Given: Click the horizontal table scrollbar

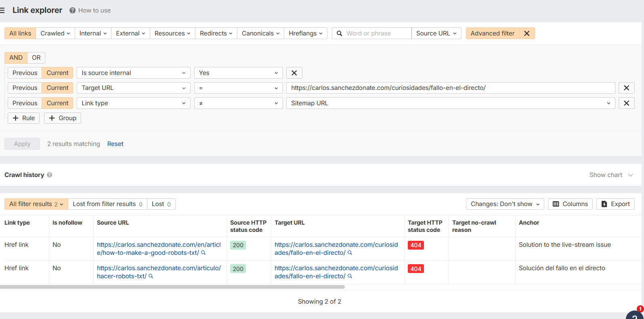Looking at the screenshot, I should (172, 287).
